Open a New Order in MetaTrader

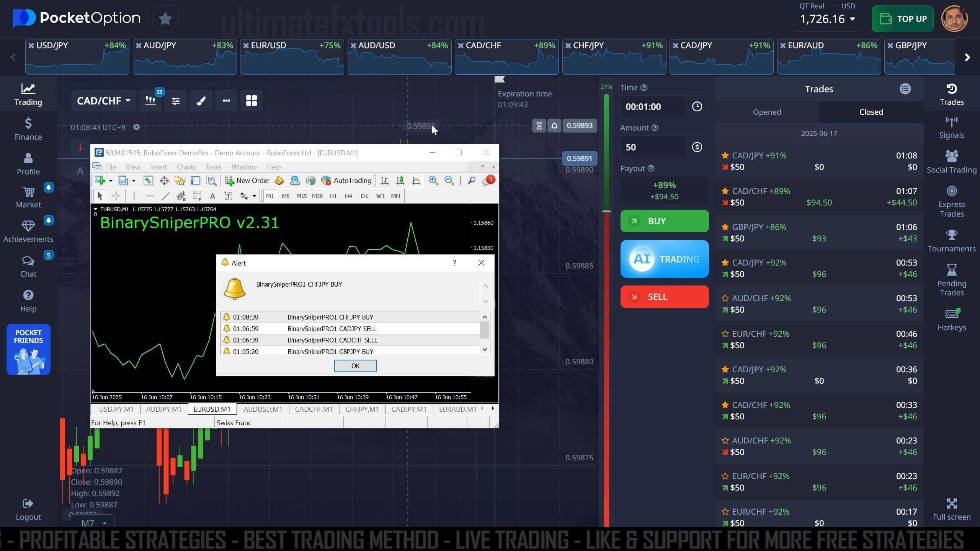pyautogui.click(x=247, y=180)
